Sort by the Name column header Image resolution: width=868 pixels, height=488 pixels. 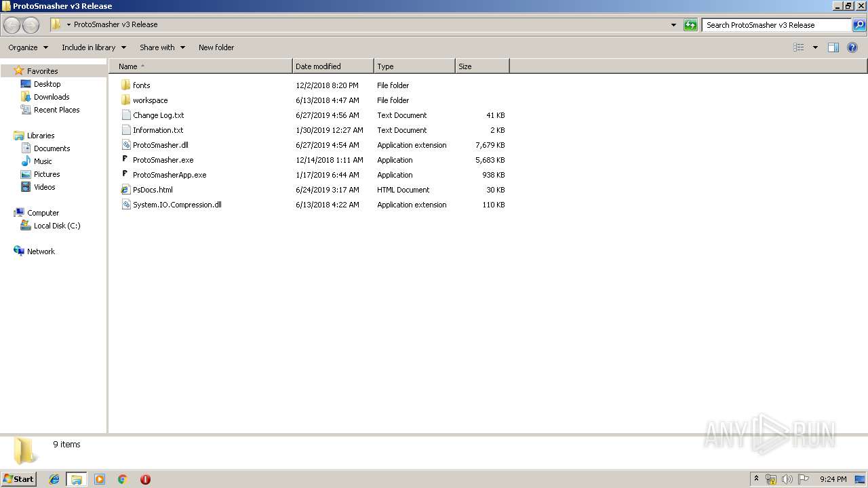click(201, 66)
